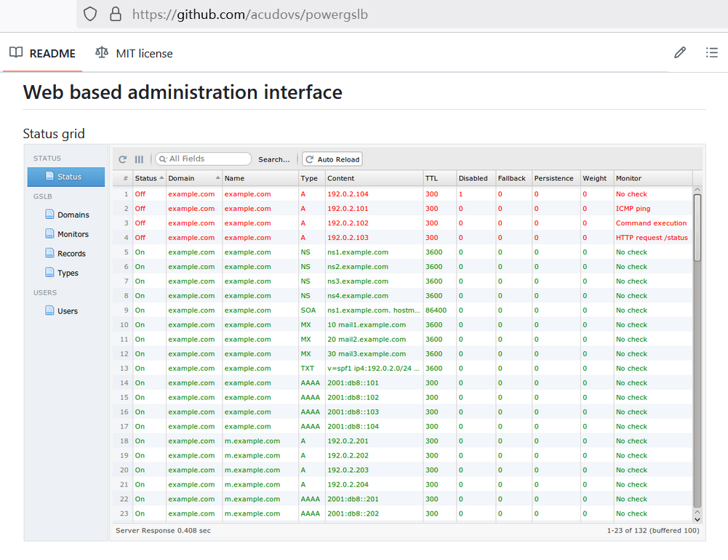728x560 pixels.
Task: Click the grid reload icon
Action: click(123, 159)
